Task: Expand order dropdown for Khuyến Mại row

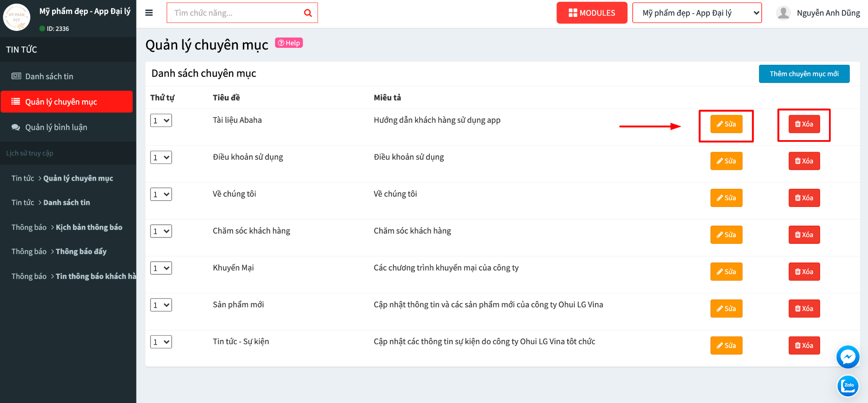Action: pyautogui.click(x=161, y=268)
